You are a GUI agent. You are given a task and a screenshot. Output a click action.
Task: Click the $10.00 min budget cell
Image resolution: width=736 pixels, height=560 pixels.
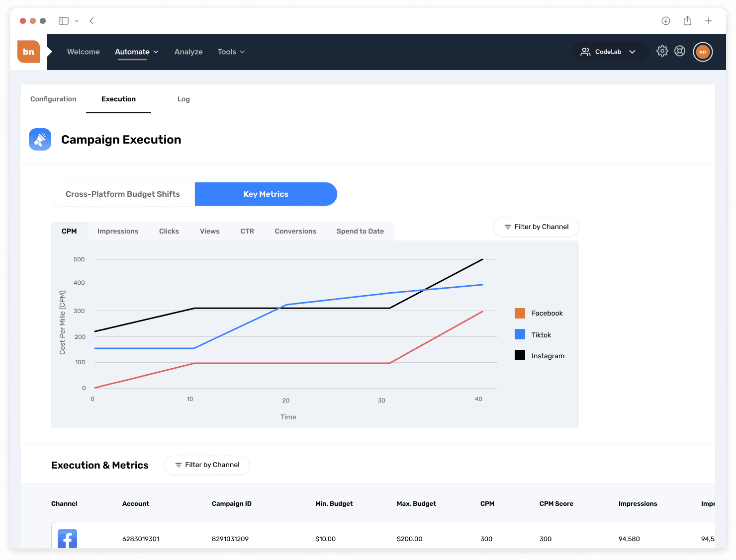(325, 539)
